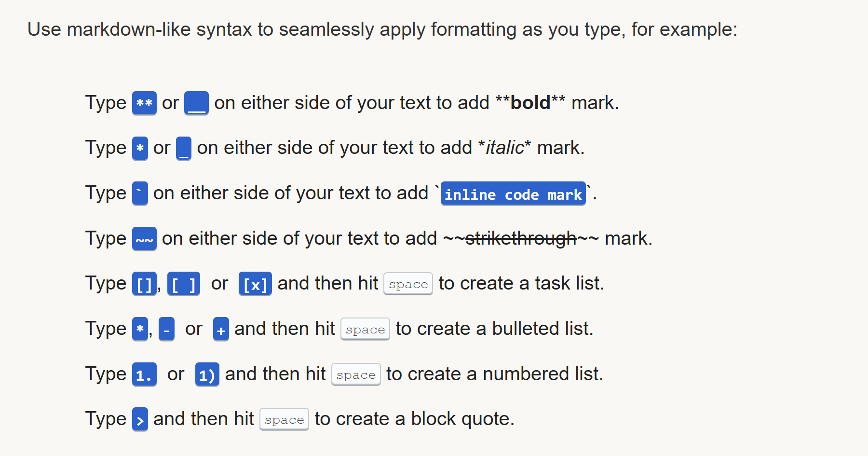Click the backtick code badge
The image size is (868, 456).
click(x=140, y=193)
